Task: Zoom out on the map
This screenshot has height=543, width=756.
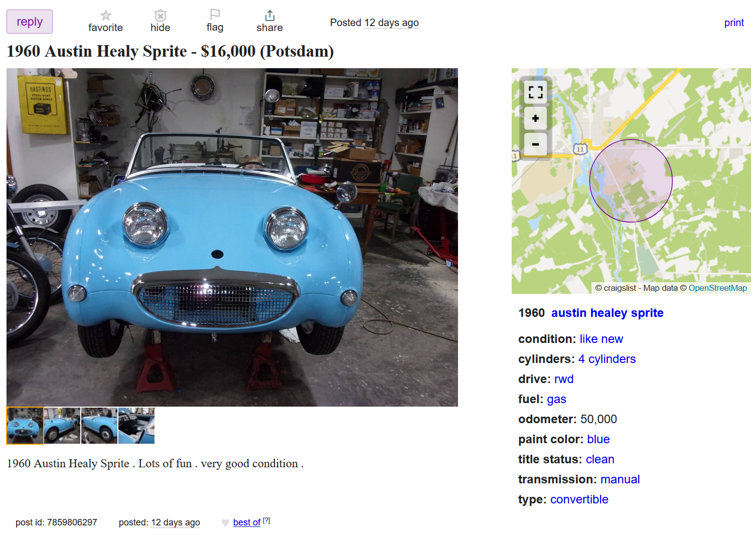Action: pos(535,144)
